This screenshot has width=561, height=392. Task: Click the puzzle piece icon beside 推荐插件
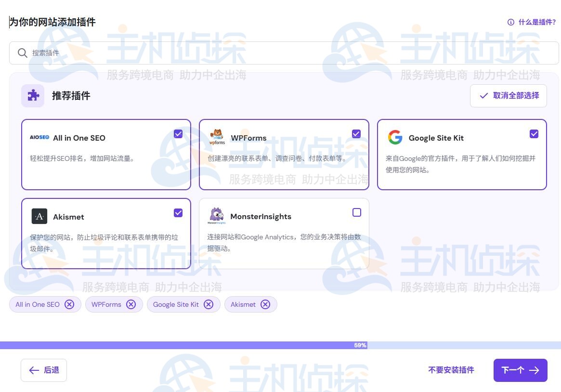[32, 95]
